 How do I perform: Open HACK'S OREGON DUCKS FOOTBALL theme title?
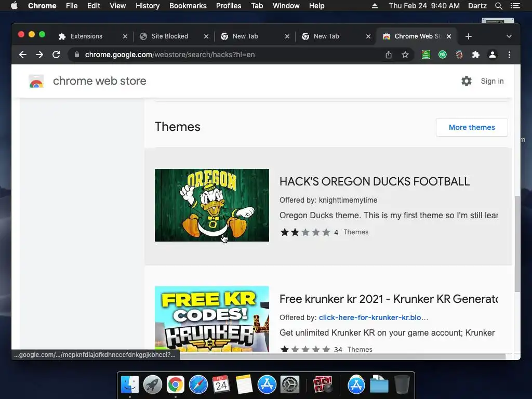point(374,181)
